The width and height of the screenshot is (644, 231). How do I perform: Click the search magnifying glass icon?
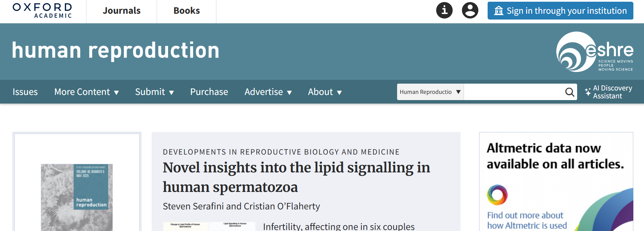(570, 92)
